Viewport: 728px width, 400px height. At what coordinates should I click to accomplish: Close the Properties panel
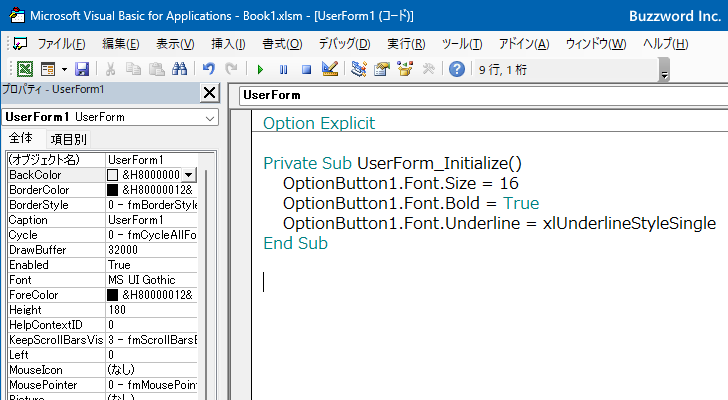[209, 92]
